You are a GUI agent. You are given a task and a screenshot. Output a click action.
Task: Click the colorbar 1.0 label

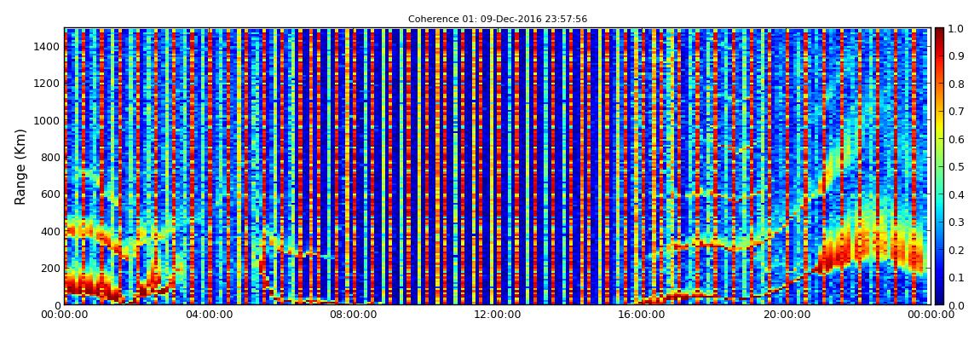955,28
